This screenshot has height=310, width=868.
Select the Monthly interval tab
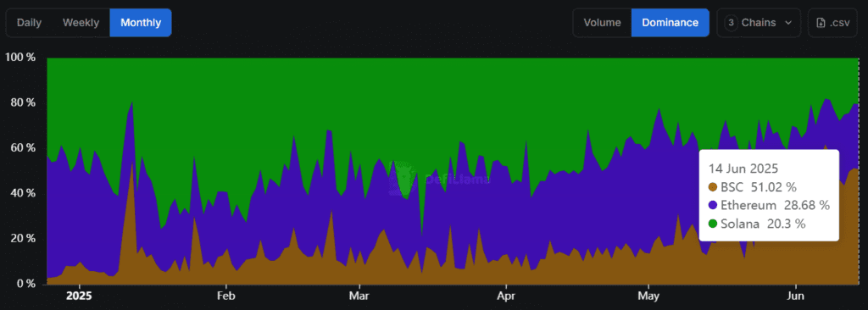click(141, 23)
